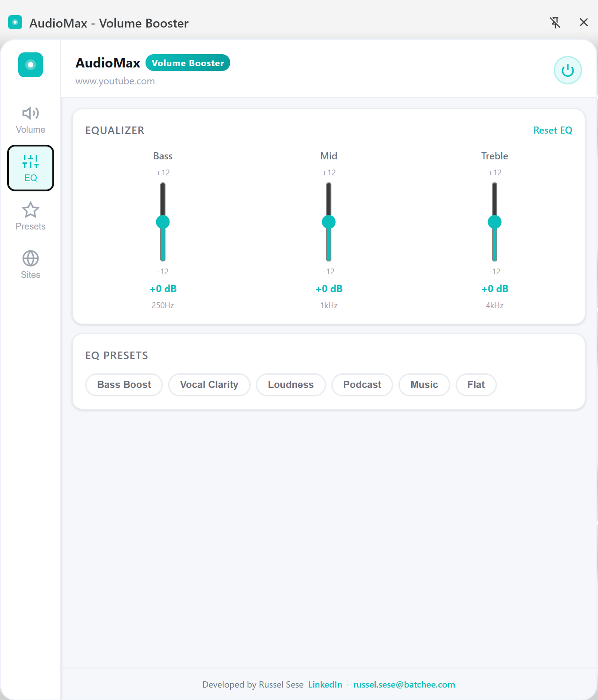
Task: Open the Volume tab in sidebar
Action: (x=31, y=120)
